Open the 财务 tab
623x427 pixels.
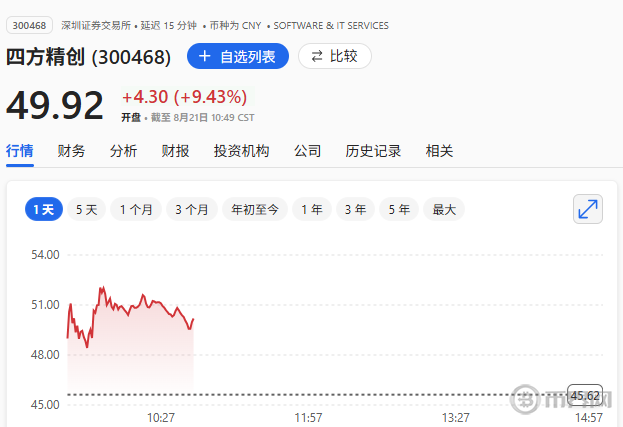pos(72,151)
